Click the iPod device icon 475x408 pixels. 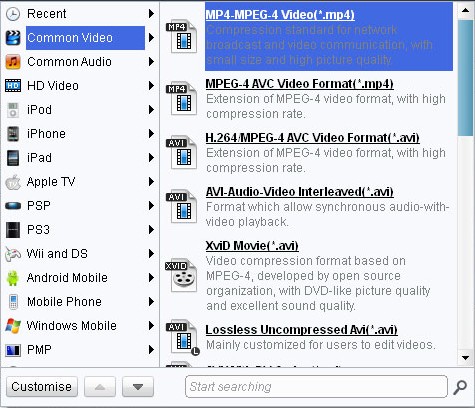pyautogui.click(x=13, y=110)
